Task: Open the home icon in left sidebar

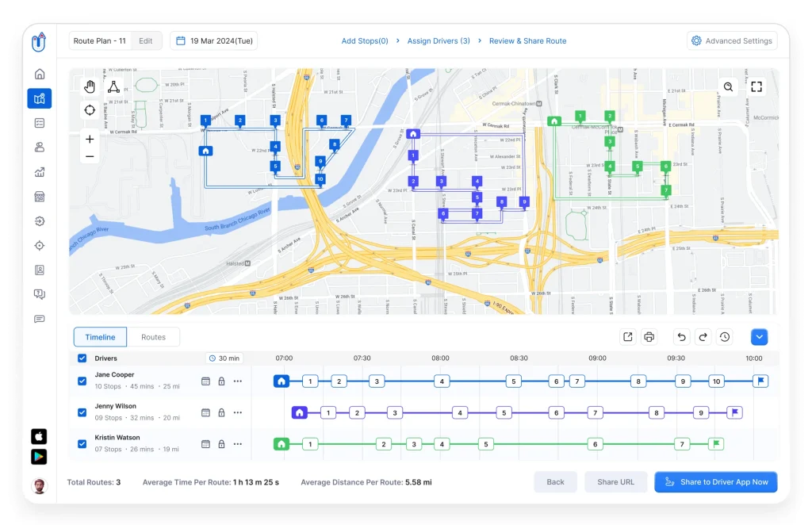Action: tap(40, 74)
